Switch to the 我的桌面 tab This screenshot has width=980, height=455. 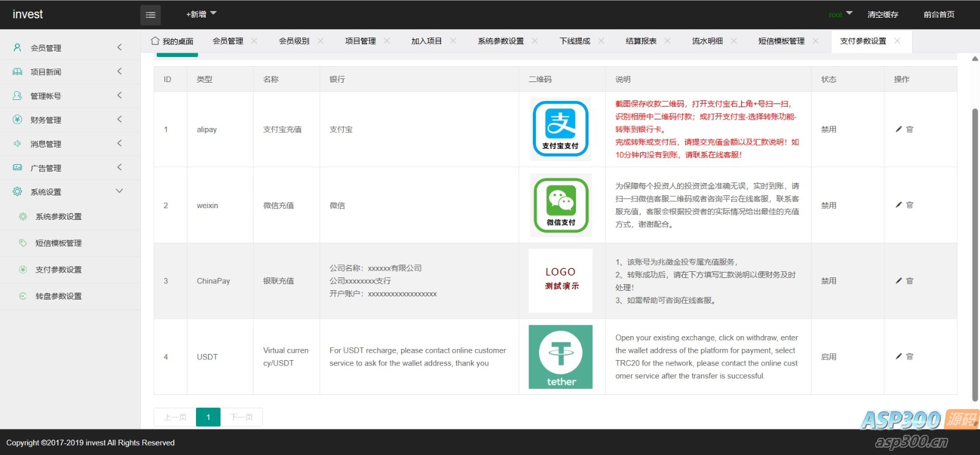[x=172, y=41]
